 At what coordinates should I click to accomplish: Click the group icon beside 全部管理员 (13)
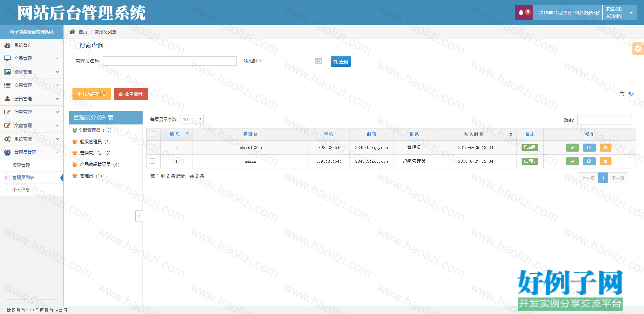point(75,130)
